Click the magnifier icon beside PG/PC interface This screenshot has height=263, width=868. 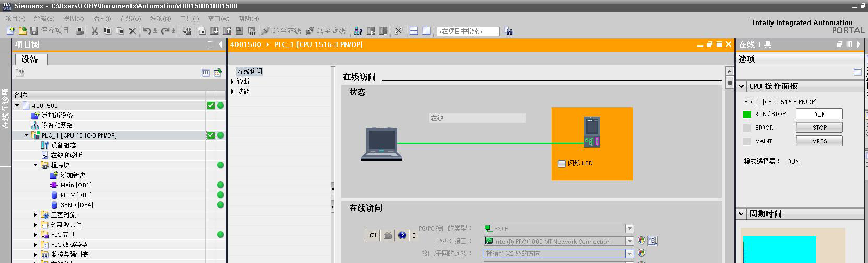[652, 241]
